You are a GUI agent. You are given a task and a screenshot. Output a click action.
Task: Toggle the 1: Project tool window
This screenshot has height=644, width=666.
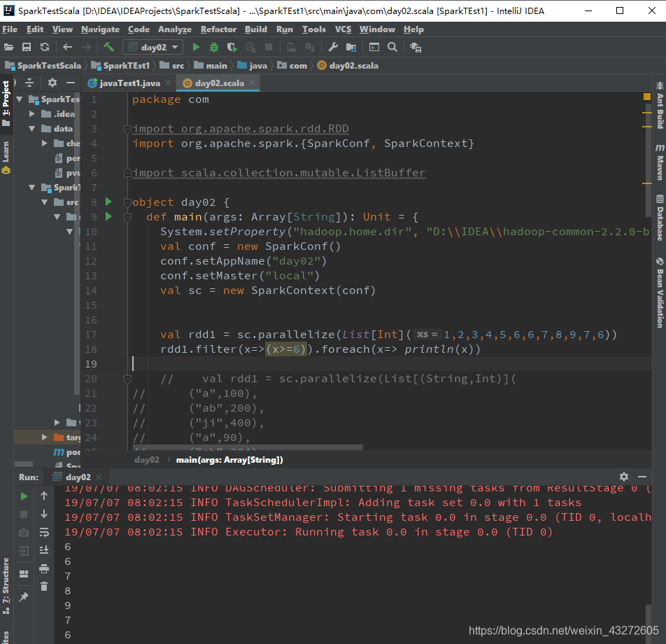tap(6, 104)
